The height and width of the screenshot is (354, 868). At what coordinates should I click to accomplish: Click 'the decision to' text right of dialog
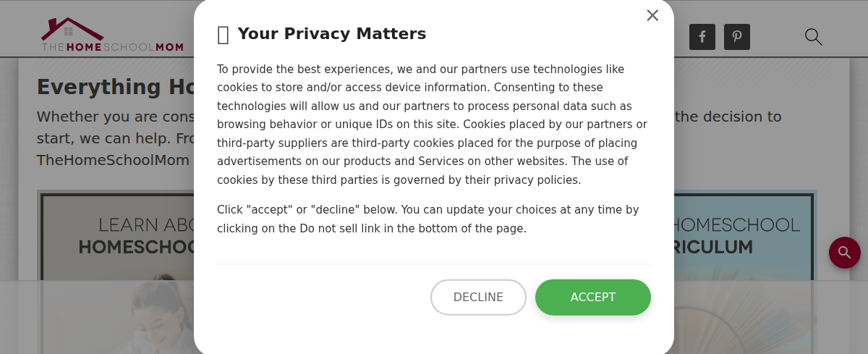point(728,117)
